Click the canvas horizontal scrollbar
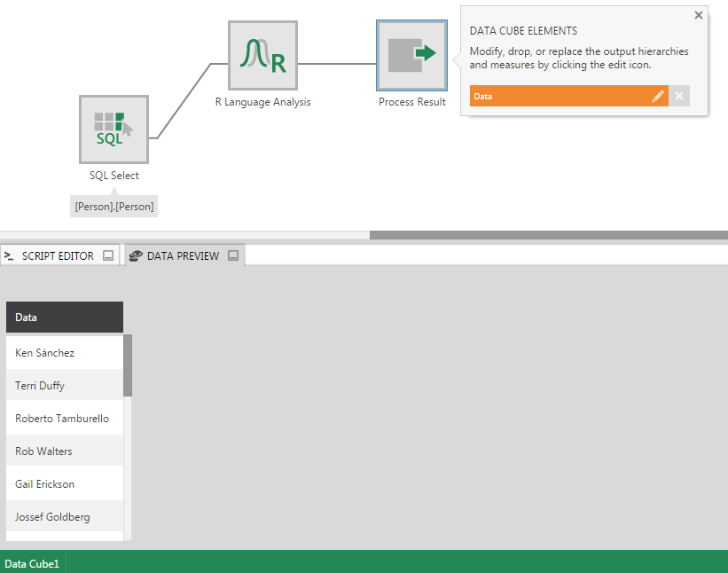728x573 pixels. click(548, 235)
